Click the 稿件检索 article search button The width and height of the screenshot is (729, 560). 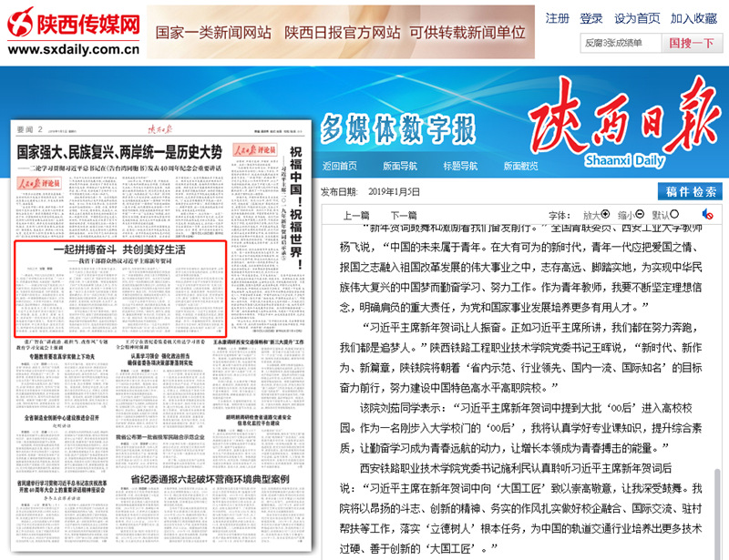(691, 192)
